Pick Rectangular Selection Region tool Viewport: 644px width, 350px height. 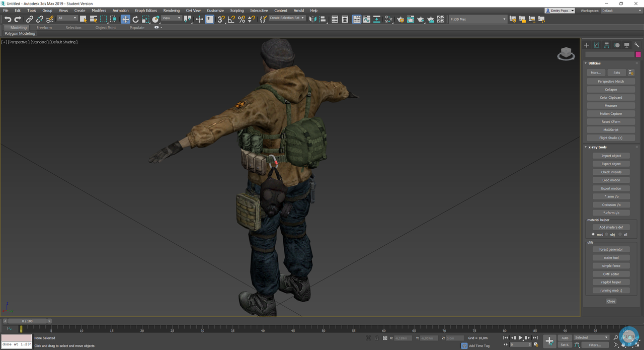coord(104,19)
